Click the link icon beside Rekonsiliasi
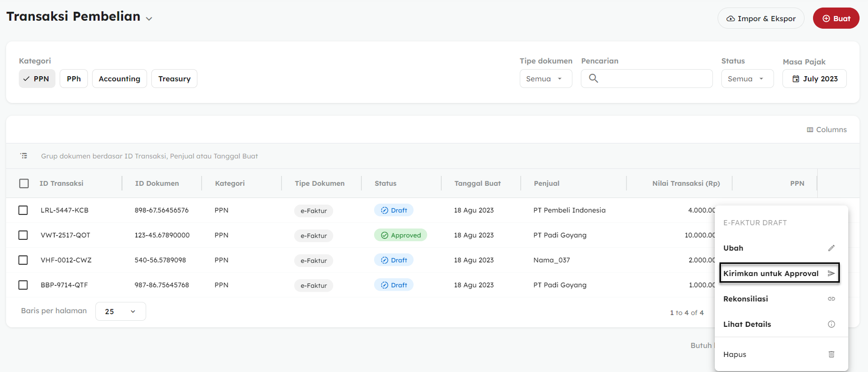The image size is (868, 372). click(831, 299)
